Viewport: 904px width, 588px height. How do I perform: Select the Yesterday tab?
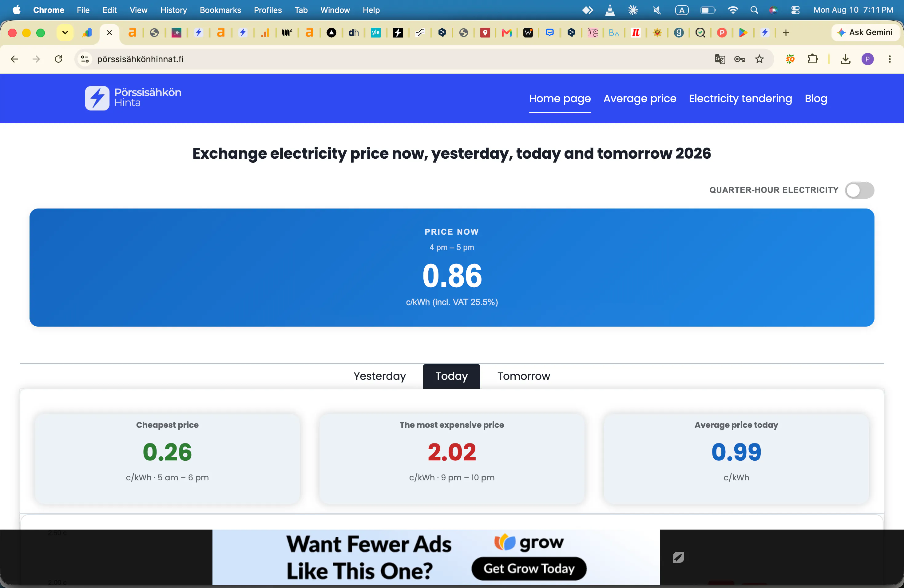click(380, 376)
